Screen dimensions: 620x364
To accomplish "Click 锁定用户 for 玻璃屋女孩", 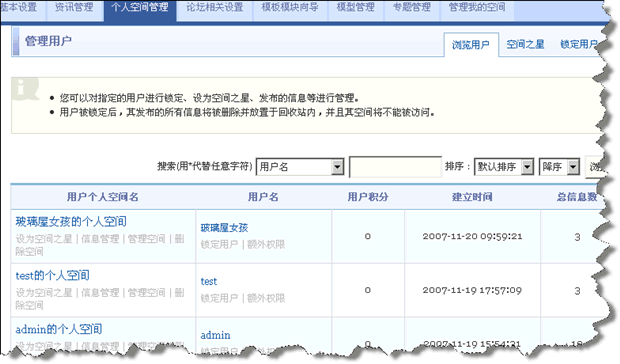I will tap(219, 245).
